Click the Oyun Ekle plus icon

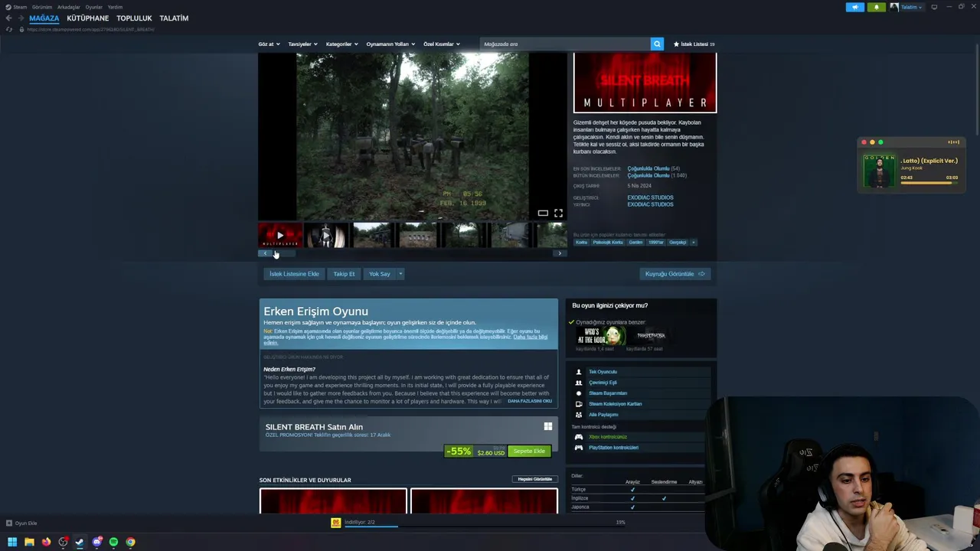click(x=9, y=523)
